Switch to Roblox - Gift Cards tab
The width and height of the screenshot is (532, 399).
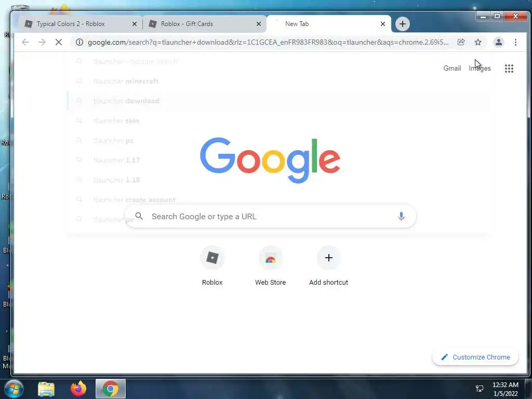(205, 24)
